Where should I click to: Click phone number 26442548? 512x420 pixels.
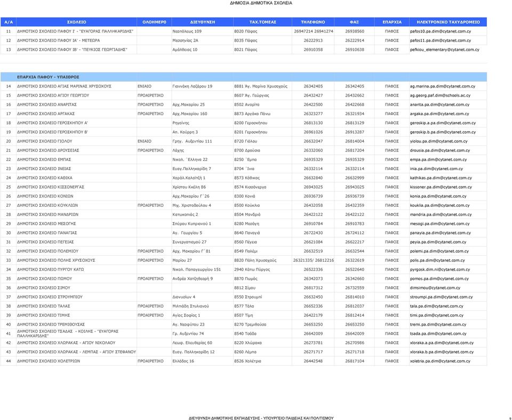coord(313,361)
